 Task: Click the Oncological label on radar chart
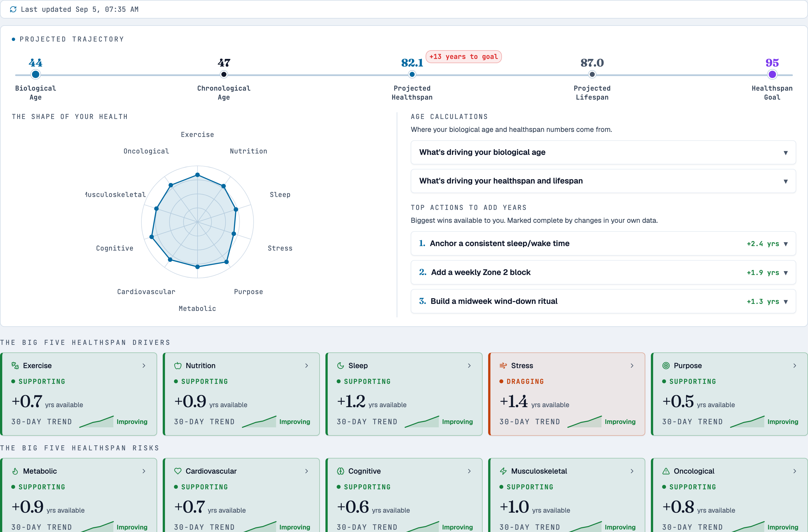click(x=146, y=151)
